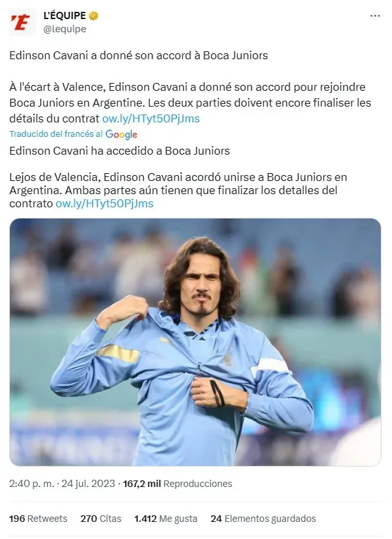View the 167,2 mil Reproducciones count
392x539 pixels.
point(178,484)
